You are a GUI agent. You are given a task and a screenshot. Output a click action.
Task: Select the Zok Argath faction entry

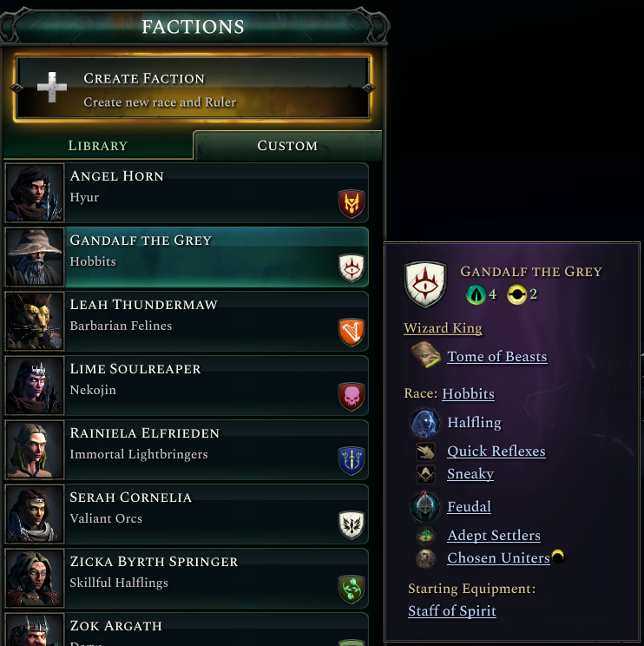pos(187,630)
